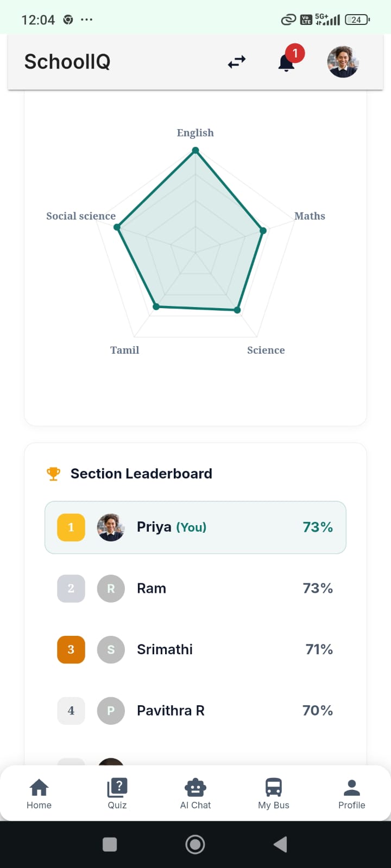Tap the SchoolIQ app title
This screenshot has height=868, width=391.
[67, 62]
